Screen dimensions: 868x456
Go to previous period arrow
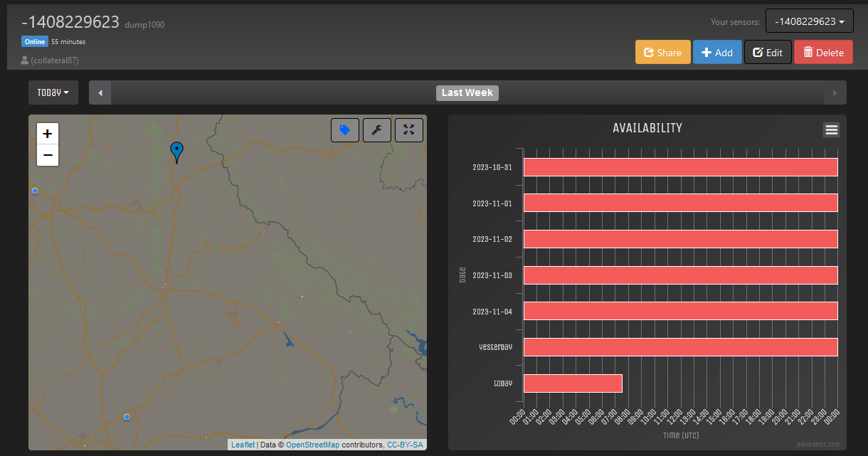point(100,93)
